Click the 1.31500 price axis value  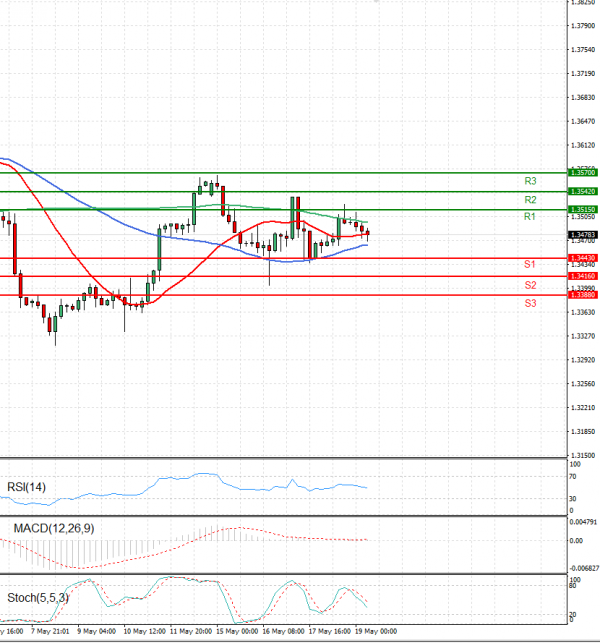coord(583,455)
